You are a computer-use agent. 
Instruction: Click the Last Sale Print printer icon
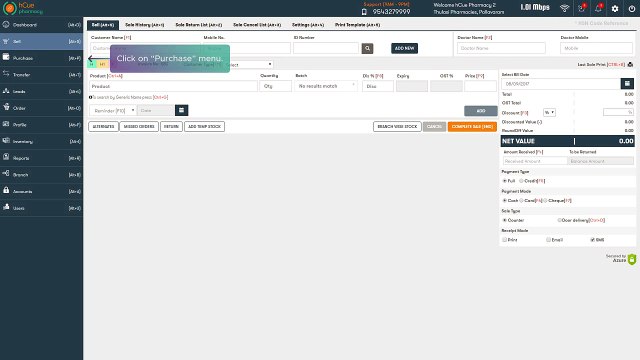630,64
